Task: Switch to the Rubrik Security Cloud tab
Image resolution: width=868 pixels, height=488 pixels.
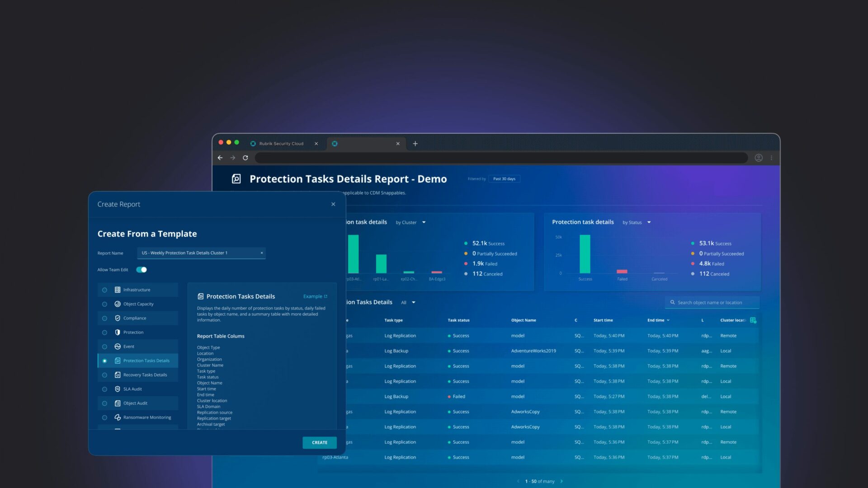Action: [281, 144]
